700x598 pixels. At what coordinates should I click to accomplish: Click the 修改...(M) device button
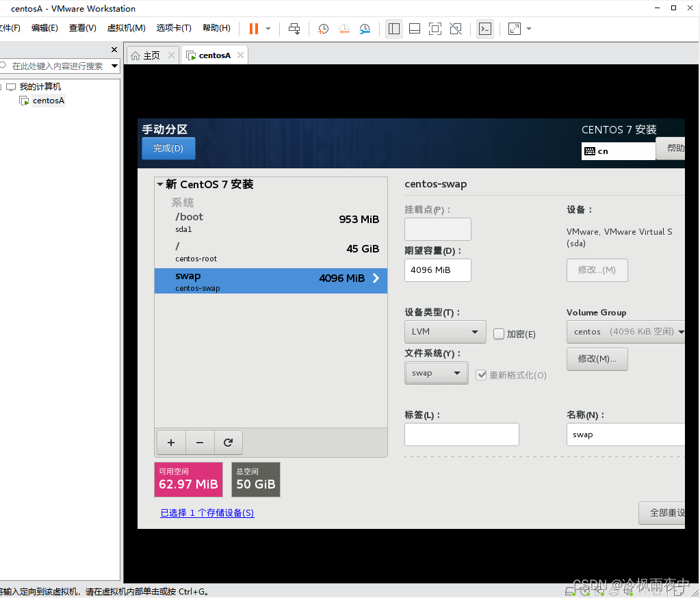pos(597,270)
